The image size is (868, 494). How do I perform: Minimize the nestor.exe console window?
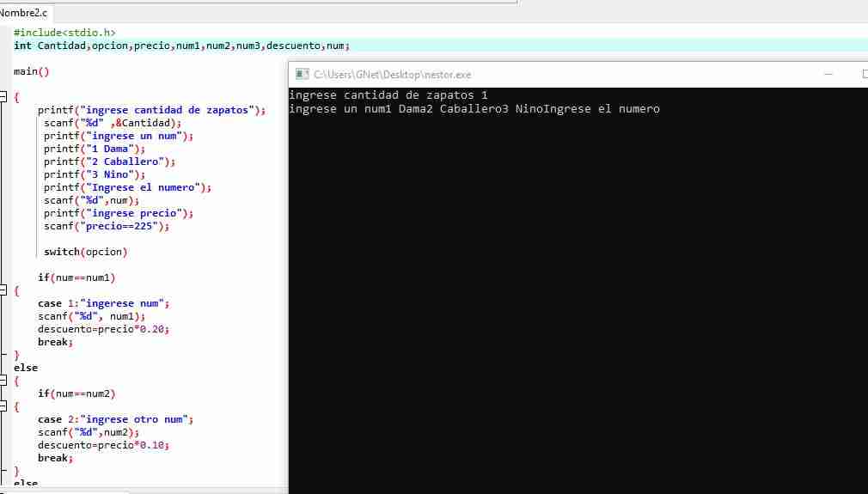click(828, 74)
